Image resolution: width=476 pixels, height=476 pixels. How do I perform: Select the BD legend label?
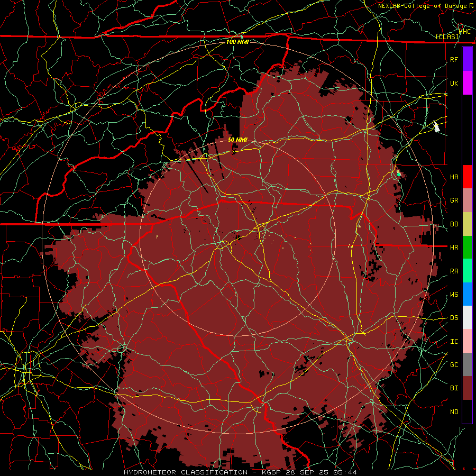coord(454,224)
